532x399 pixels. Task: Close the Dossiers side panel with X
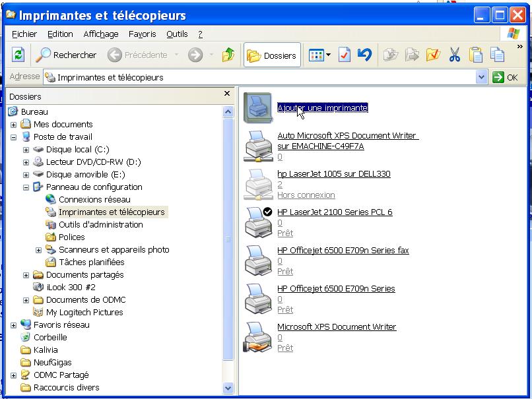click(227, 94)
